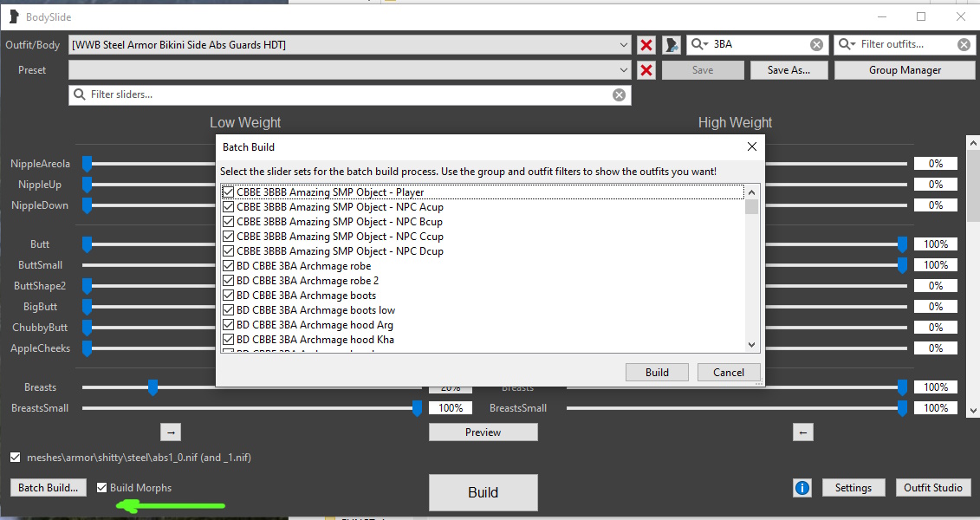The width and height of the screenshot is (980, 520).
Task: Toggle the Build Morphs checkbox
Action: (x=102, y=488)
